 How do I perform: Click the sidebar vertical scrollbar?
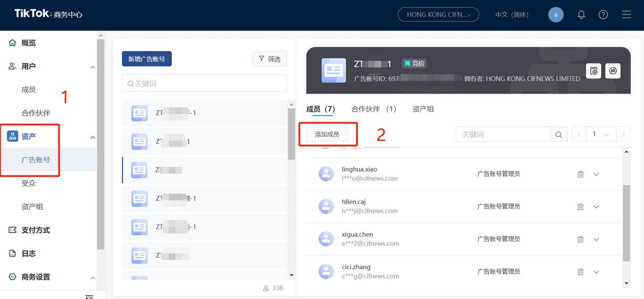coord(101,144)
